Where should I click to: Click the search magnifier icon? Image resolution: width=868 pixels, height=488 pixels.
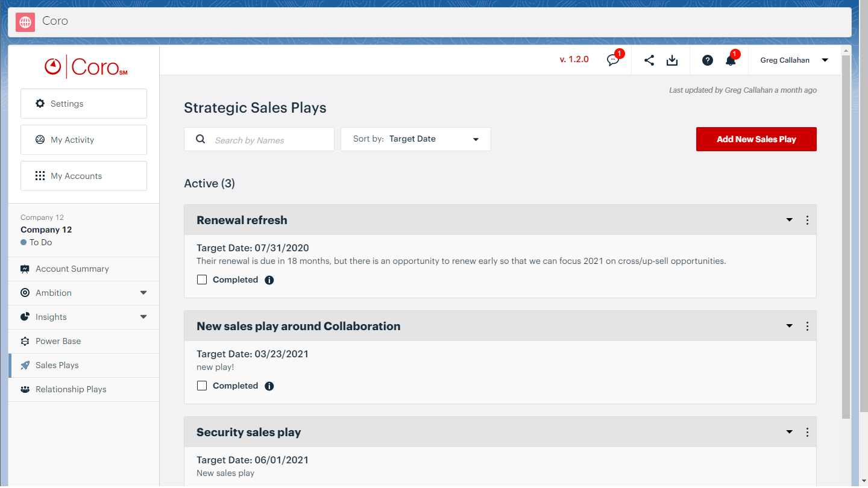click(x=200, y=139)
